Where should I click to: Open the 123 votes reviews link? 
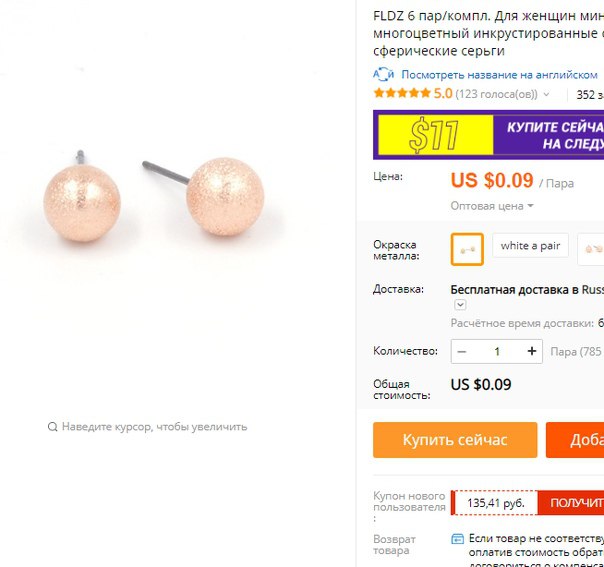pyautogui.click(x=496, y=94)
